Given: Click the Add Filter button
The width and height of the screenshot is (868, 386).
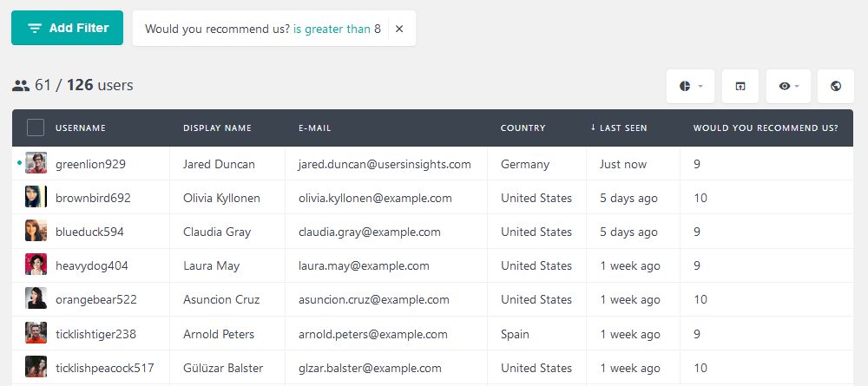Looking at the screenshot, I should click(67, 28).
